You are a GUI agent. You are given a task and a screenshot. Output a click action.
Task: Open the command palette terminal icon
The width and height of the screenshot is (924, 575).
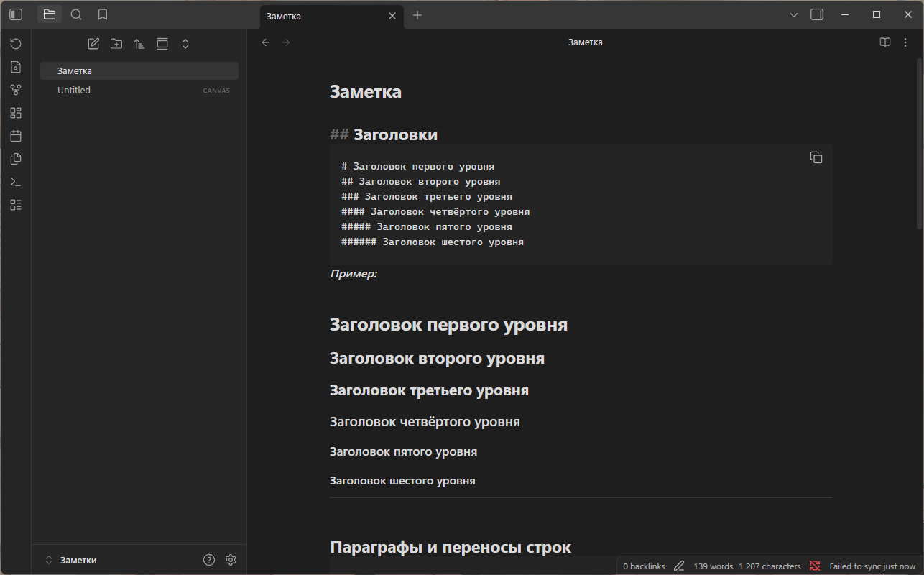point(16,182)
